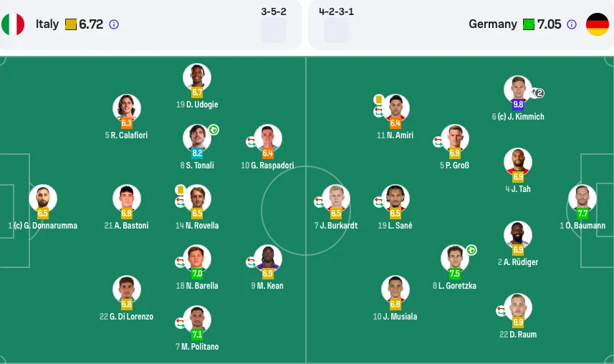Viewport: 614px width, 364px height.
Task: Click the goal icon on L. Goretzka
Action: click(x=471, y=250)
